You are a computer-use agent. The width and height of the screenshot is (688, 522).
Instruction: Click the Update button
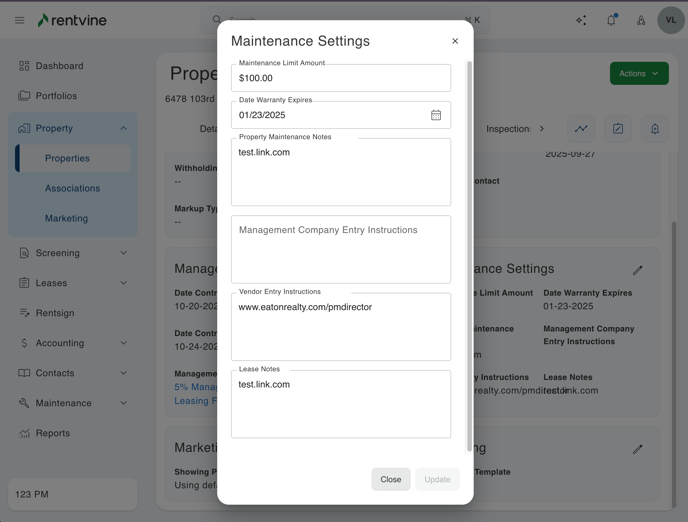coord(437,479)
